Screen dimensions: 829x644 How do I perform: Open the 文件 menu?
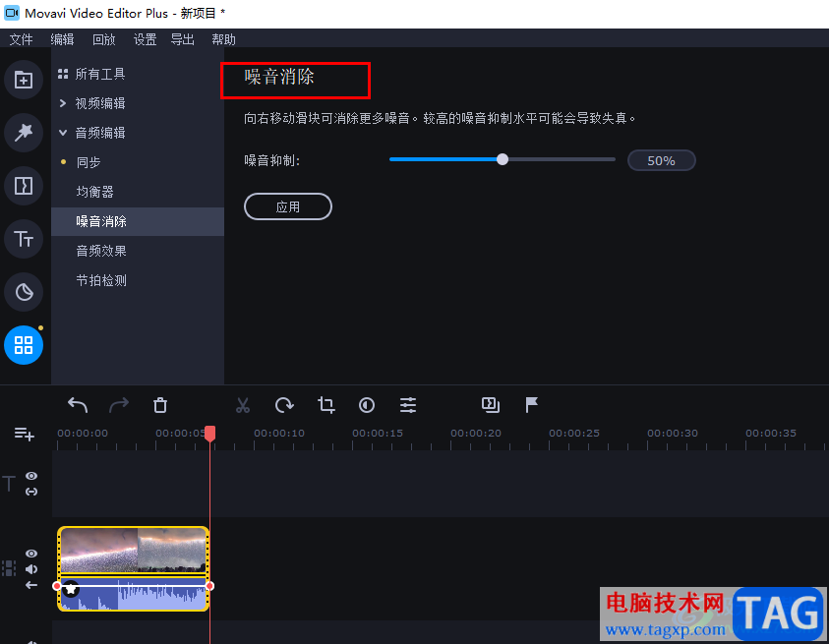tap(22, 39)
